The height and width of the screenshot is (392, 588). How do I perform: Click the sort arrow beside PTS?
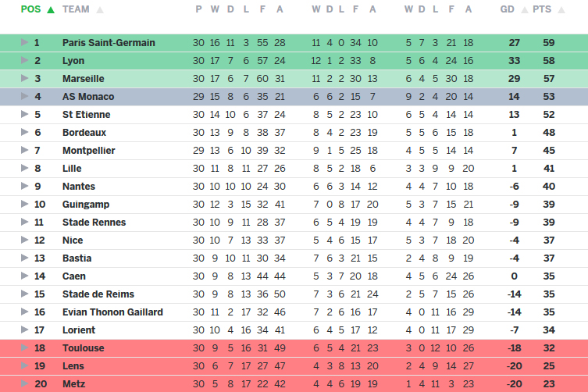pos(560,10)
